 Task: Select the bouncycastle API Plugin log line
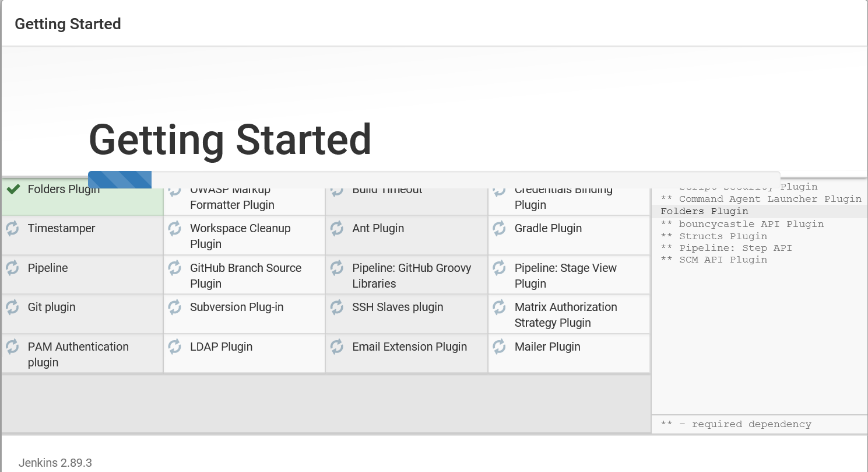742,224
